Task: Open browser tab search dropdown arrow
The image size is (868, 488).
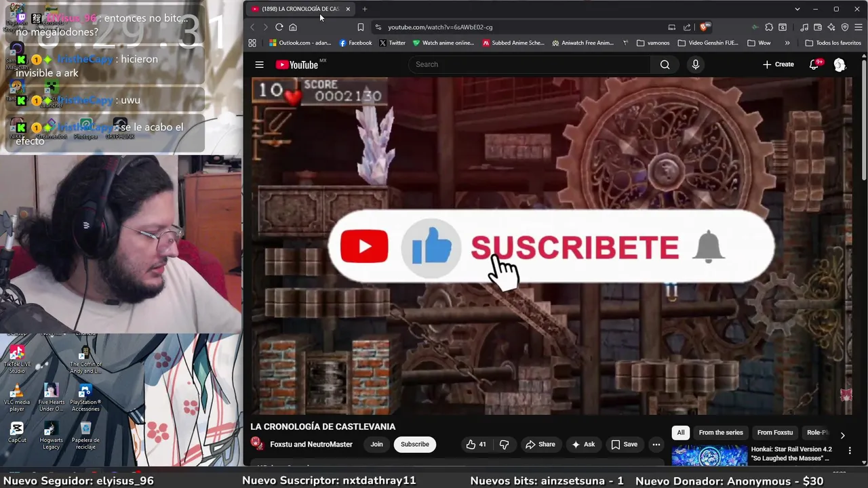Action: [x=797, y=9]
